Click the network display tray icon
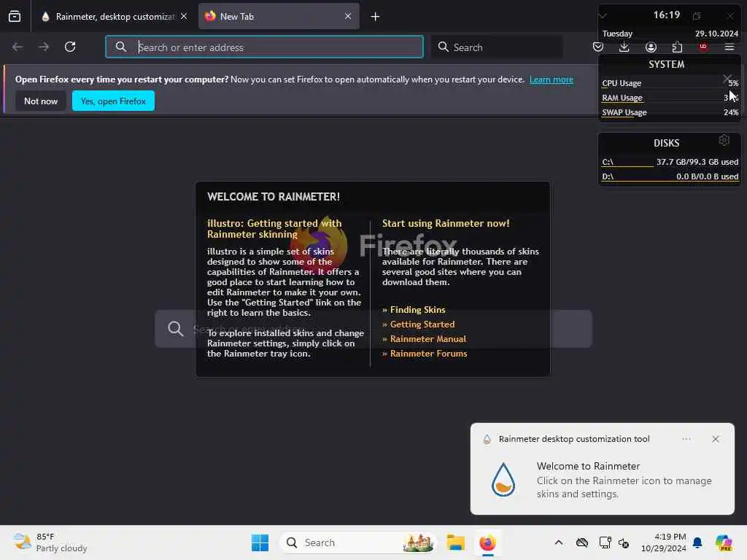The height and width of the screenshot is (560, 747). (605, 542)
